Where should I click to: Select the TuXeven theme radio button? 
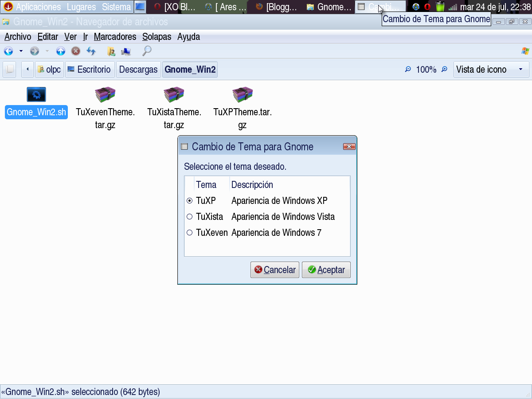point(190,233)
